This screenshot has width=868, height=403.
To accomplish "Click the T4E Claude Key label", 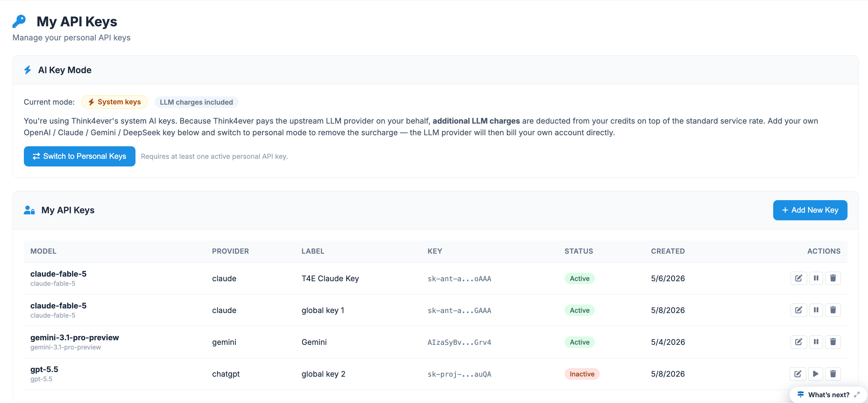I will (x=330, y=278).
